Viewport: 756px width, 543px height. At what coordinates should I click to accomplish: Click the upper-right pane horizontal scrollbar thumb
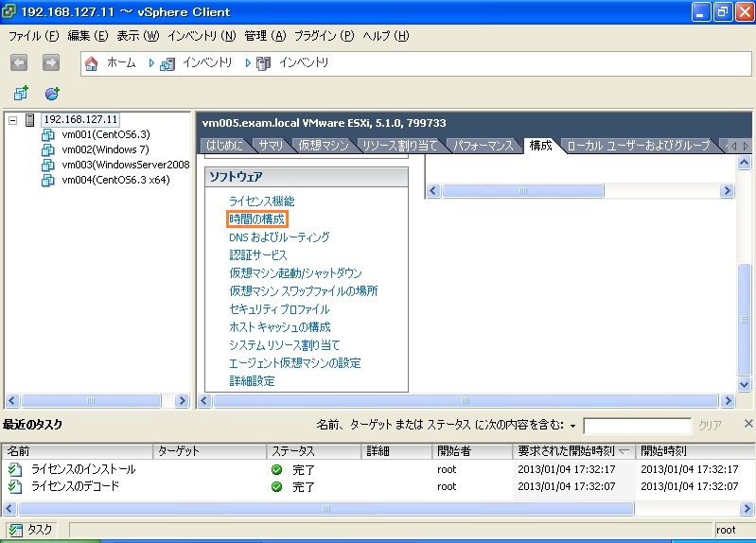tap(523, 191)
